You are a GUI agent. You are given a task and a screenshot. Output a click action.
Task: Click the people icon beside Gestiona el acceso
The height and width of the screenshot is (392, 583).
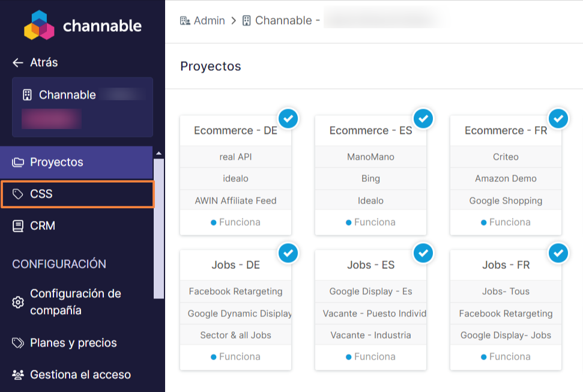(x=18, y=375)
